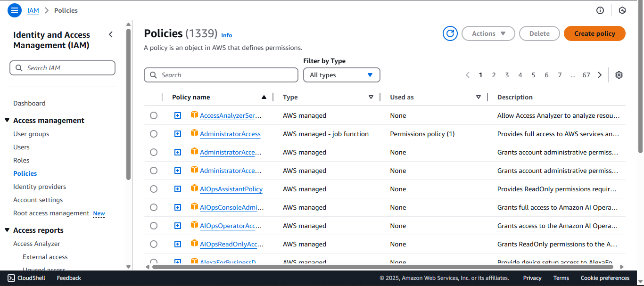Expand the AIOpsConsoleAdmi… policy row details
Screen dimensions: 644x286
178,207
